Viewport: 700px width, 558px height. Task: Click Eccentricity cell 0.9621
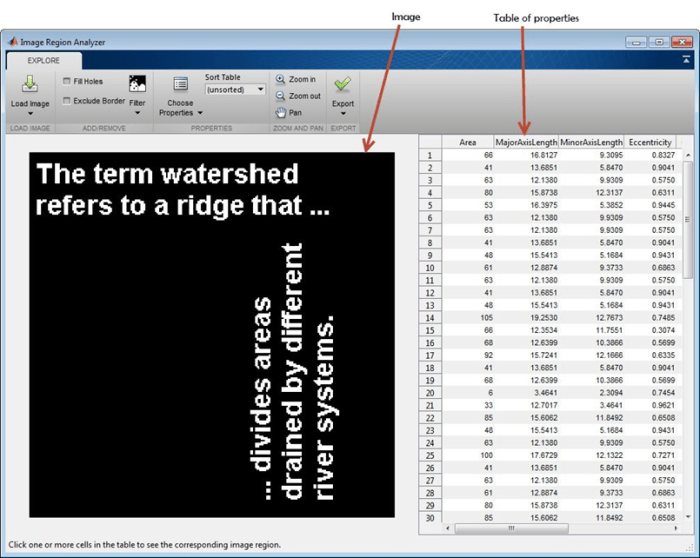pyautogui.click(x=650, y=405)
